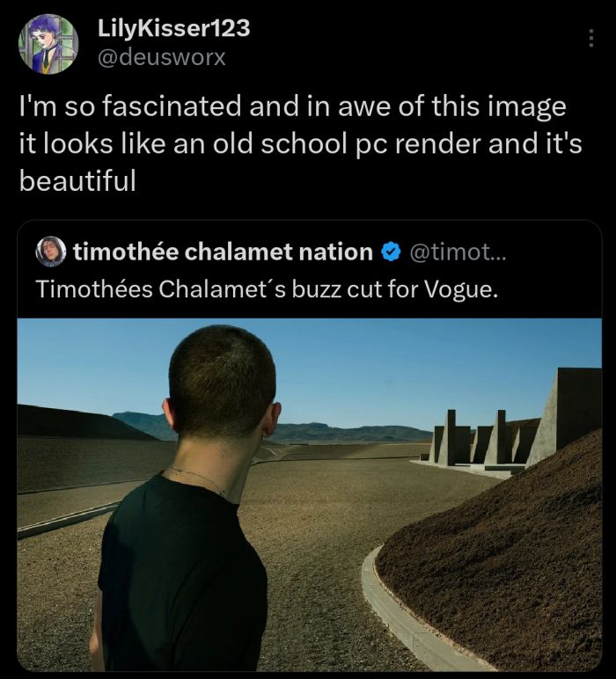Click the word "beautiful" in the tweet
The image size is (616, 679).
[x=77, y=181]
